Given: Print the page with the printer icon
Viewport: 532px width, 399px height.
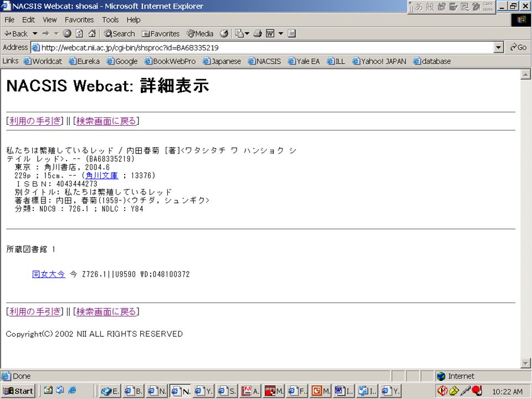Looking at the screenshot, I should point(258,33).
